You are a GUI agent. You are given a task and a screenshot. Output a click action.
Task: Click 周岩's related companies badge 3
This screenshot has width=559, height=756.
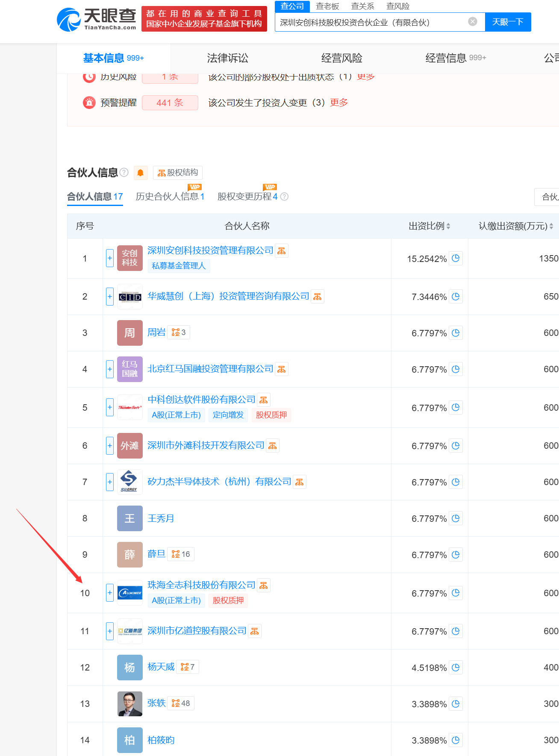(179, 332)
